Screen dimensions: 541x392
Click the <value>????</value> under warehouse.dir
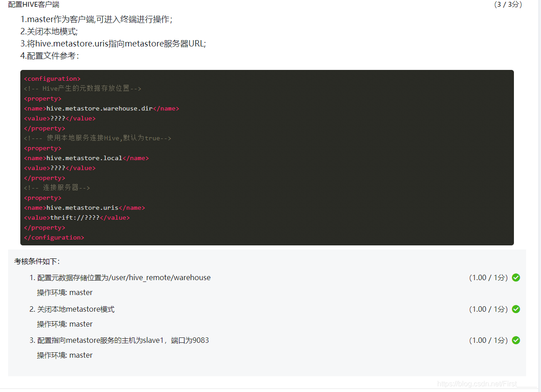tap(60, 118)
